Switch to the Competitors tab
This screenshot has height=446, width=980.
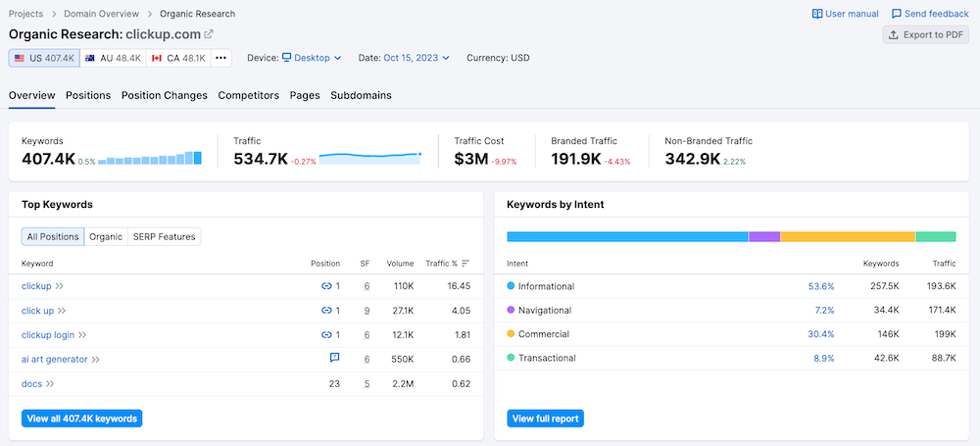tap(248, 95)
